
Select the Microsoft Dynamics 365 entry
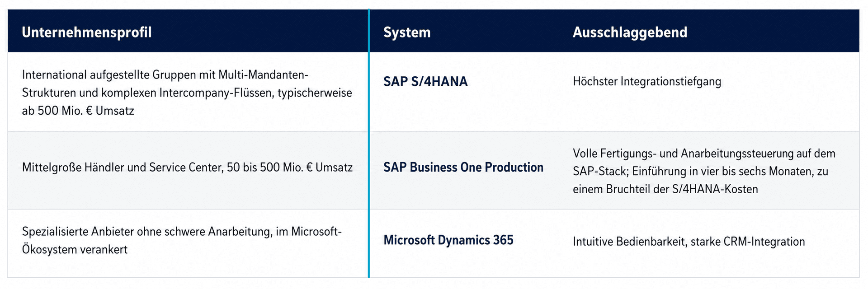click(448, 240)
